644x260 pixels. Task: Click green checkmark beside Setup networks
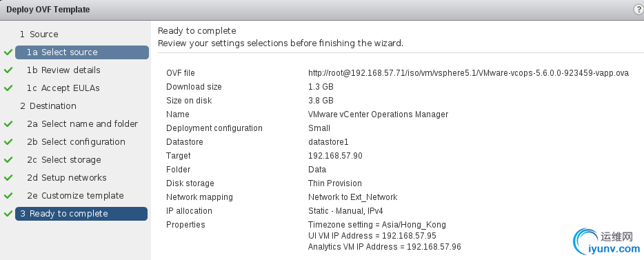8,178
